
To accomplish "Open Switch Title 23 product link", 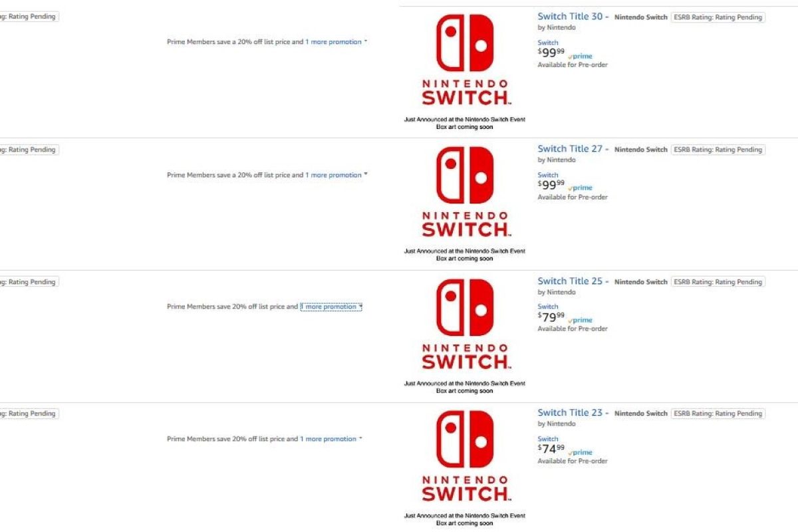I will (x=573, y=413).
